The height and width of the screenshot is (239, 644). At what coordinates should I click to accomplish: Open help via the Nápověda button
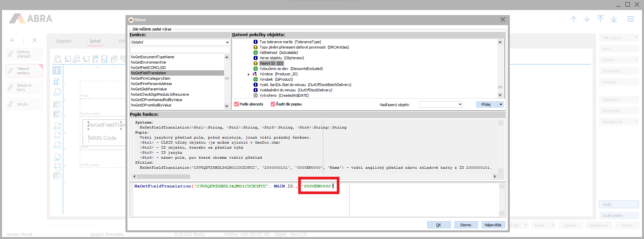click(x=493, y=225)
